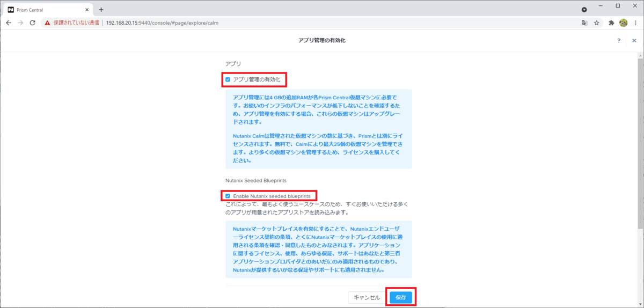Open the help question mark icon
The image size is (644, 308).
point(619,41)
